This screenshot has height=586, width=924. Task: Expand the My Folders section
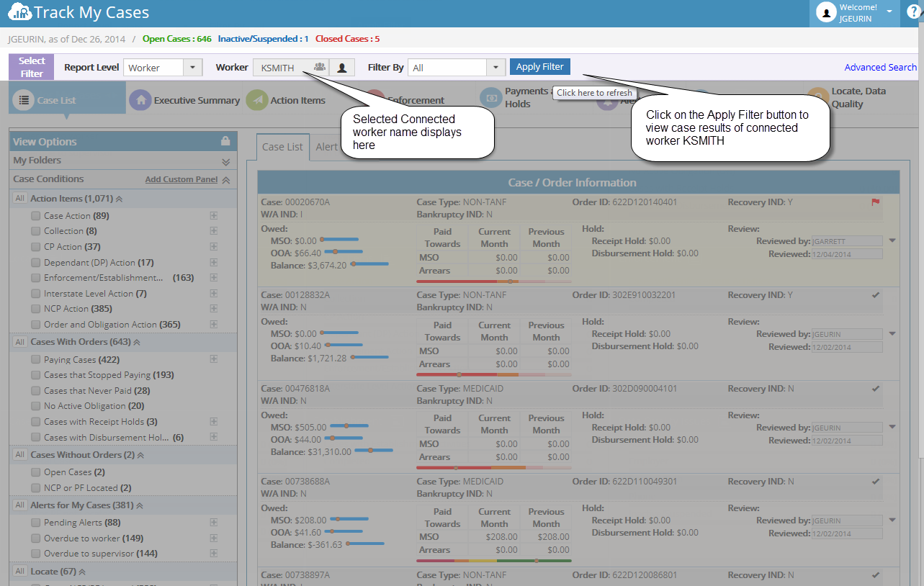(225, 161)
